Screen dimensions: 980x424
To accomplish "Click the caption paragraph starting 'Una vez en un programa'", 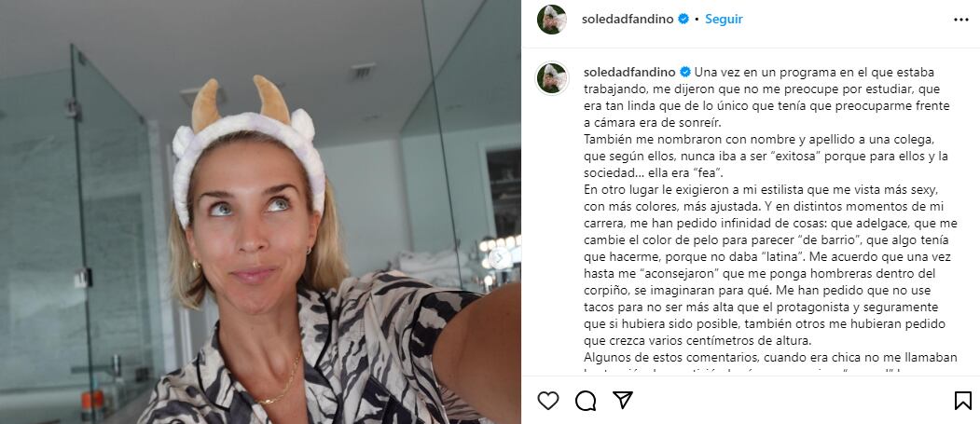I will point(766,98).
